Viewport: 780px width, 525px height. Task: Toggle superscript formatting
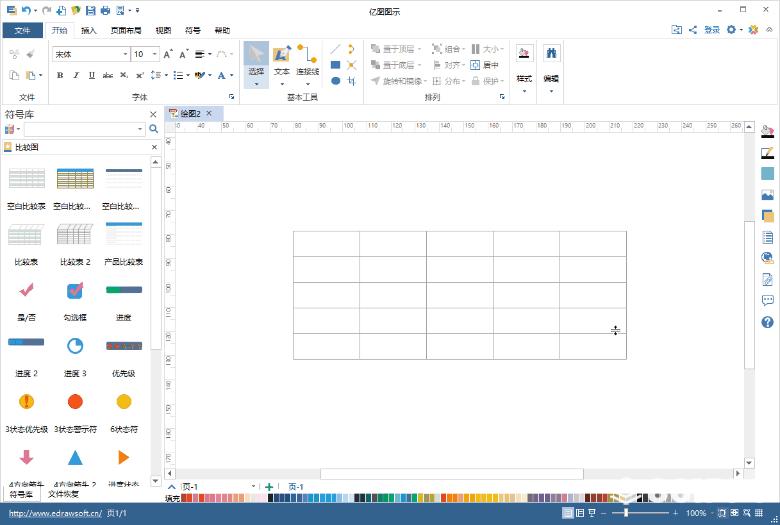pyautogui.click(x=140, y=75)
